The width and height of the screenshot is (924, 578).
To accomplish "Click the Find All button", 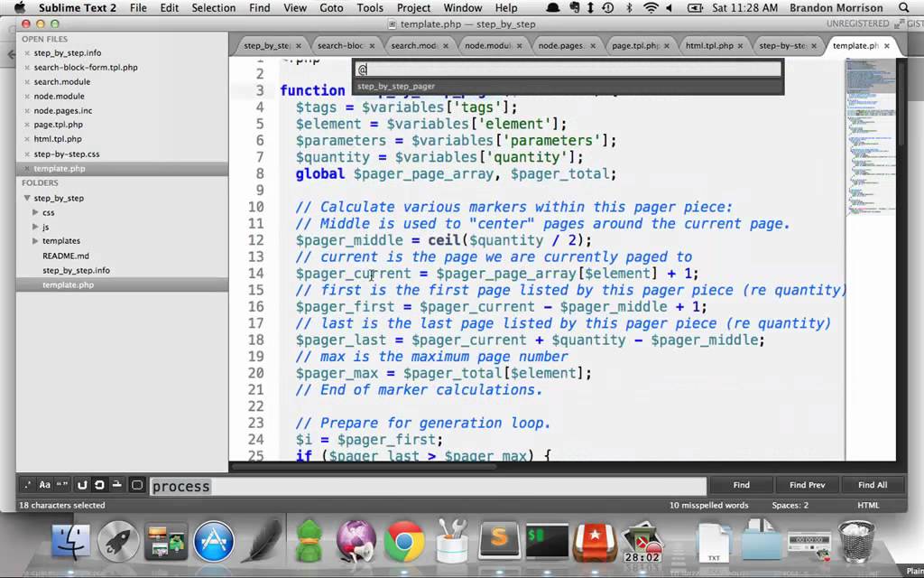I will coord(873,485).
